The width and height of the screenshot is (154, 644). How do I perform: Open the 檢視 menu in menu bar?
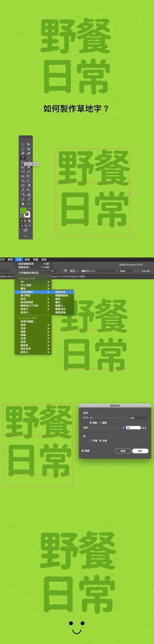click(27, 259)
